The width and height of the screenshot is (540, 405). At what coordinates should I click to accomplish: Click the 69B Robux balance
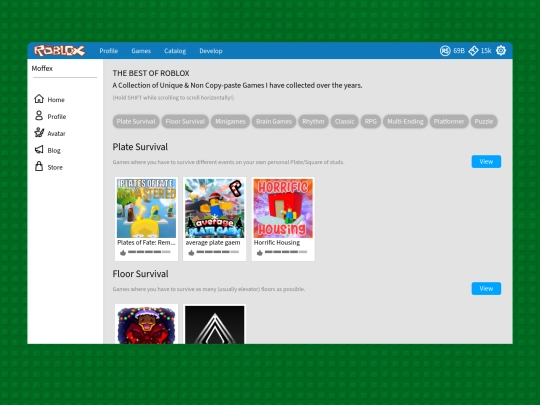pos(459,51)
